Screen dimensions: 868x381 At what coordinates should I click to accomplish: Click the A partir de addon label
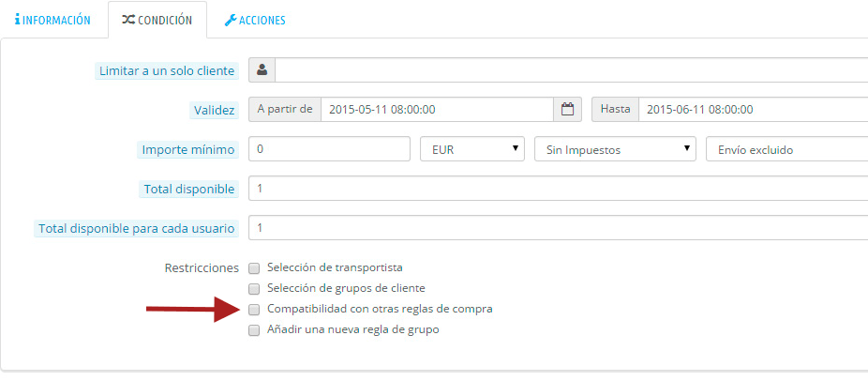click(285, 109)
